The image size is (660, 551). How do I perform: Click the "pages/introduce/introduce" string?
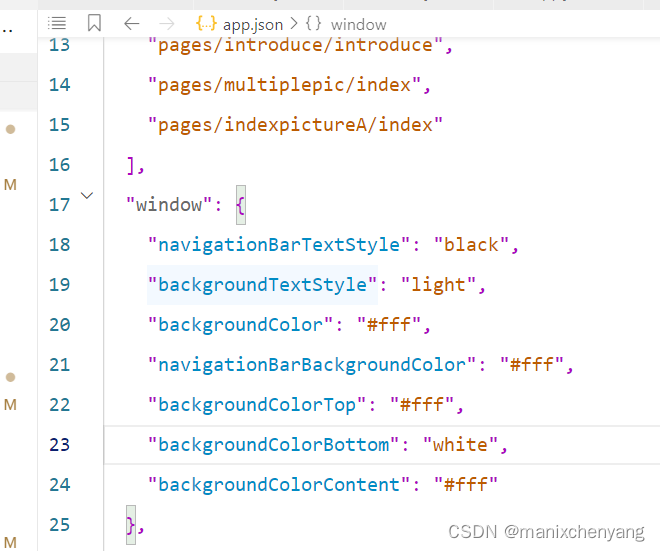coord(295,45)
